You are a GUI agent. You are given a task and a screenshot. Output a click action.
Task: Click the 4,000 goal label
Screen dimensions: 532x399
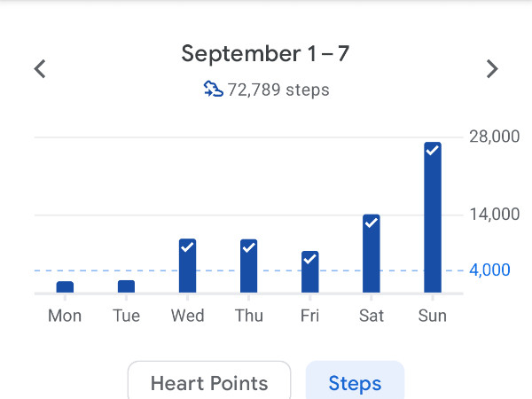coord(489,270)
